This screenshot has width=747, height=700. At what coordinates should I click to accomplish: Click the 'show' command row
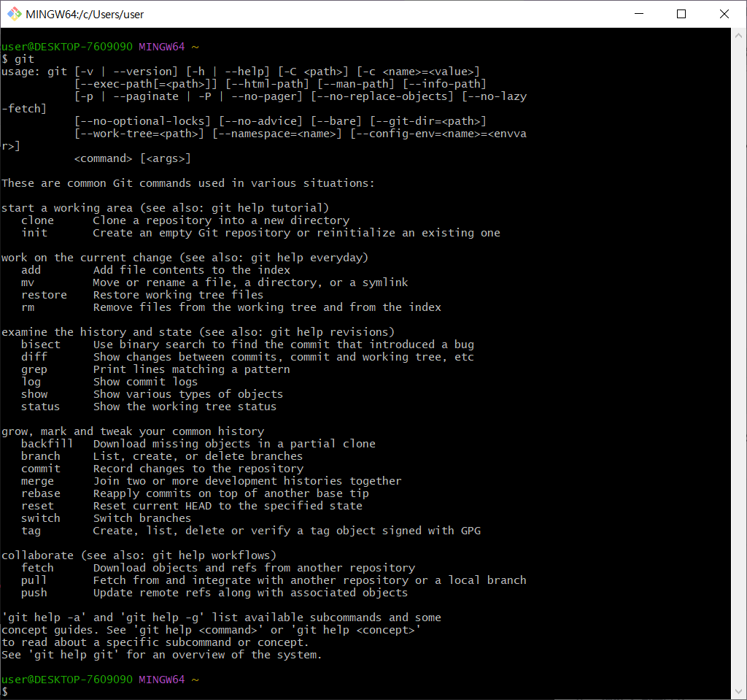[152, 394]
